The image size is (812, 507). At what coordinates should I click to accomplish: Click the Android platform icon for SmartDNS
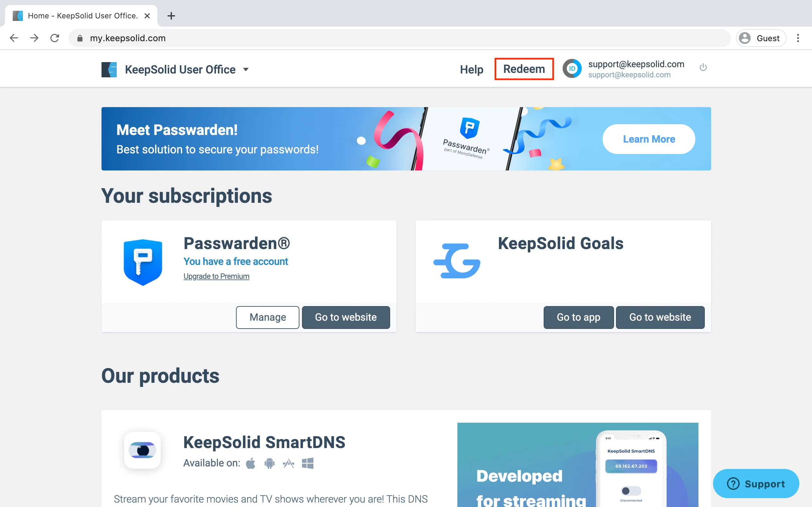pos(269,463)
